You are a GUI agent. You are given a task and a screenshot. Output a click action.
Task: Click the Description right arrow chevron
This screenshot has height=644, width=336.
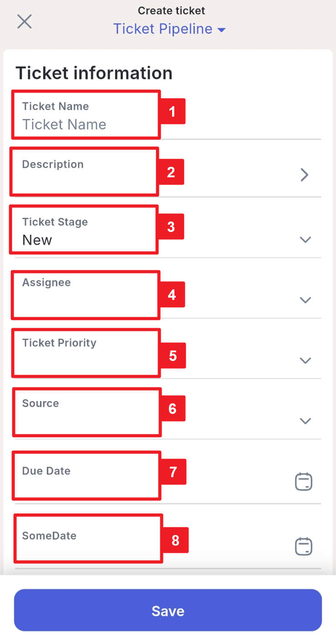[305, 175]
